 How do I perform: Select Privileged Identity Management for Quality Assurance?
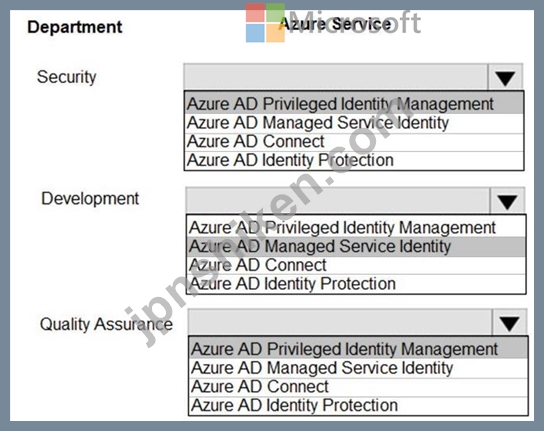358,349
